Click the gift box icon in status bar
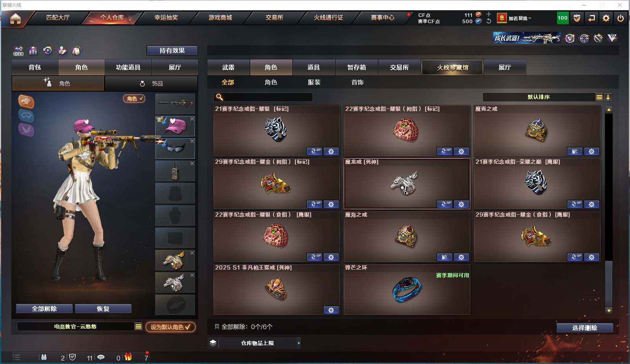630x364 pixels. click(x=128, y=357)
